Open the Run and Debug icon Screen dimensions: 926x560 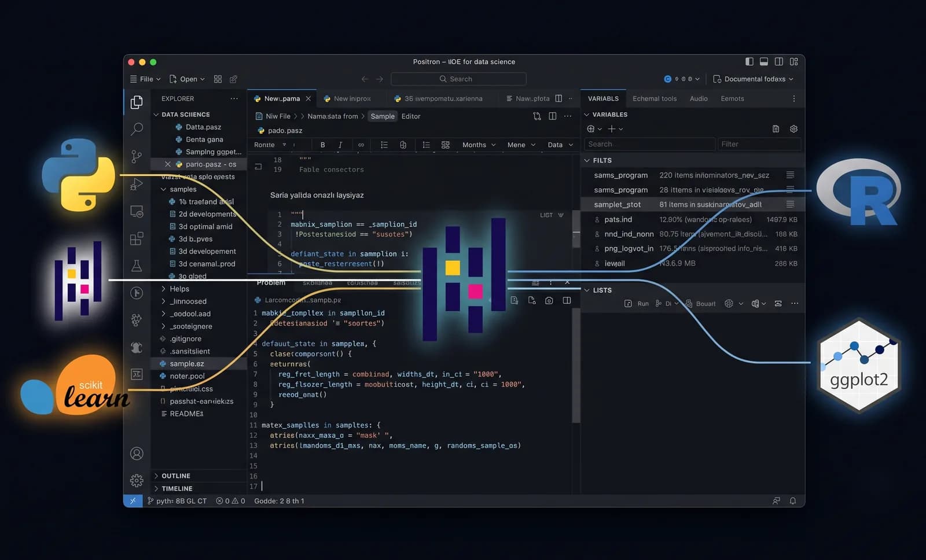pyautogui.click(x=137, y=184)
